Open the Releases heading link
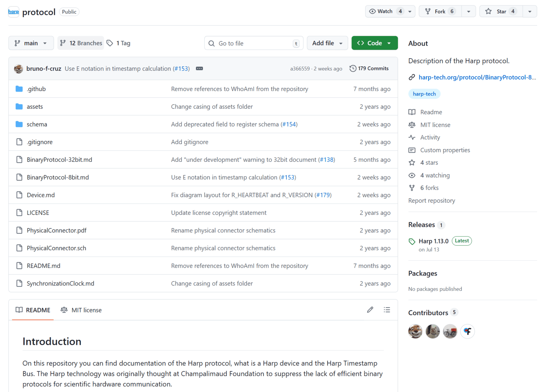Image resolution: width=549 pixels, height=392 pixels. (x=426, y=225)
